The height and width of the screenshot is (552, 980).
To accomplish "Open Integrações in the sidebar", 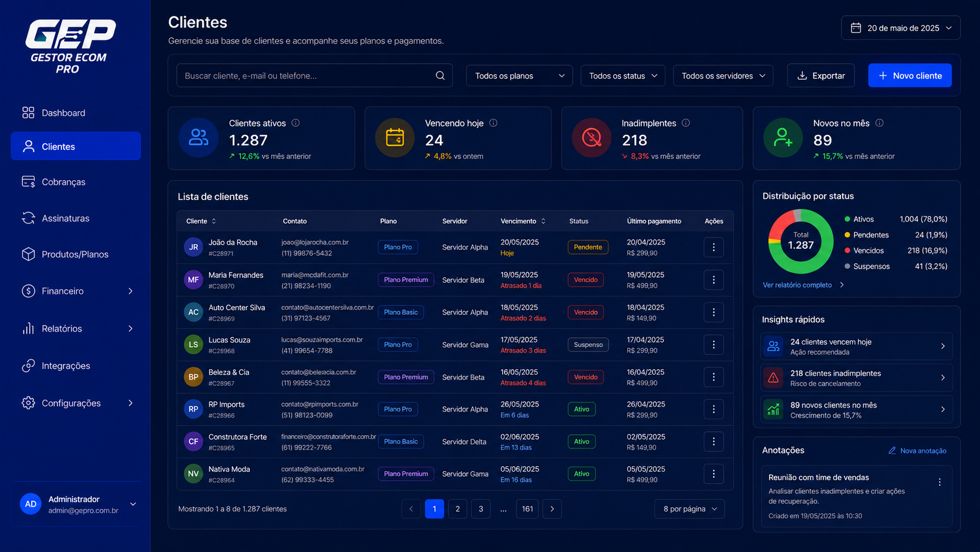I will [76, 365].
